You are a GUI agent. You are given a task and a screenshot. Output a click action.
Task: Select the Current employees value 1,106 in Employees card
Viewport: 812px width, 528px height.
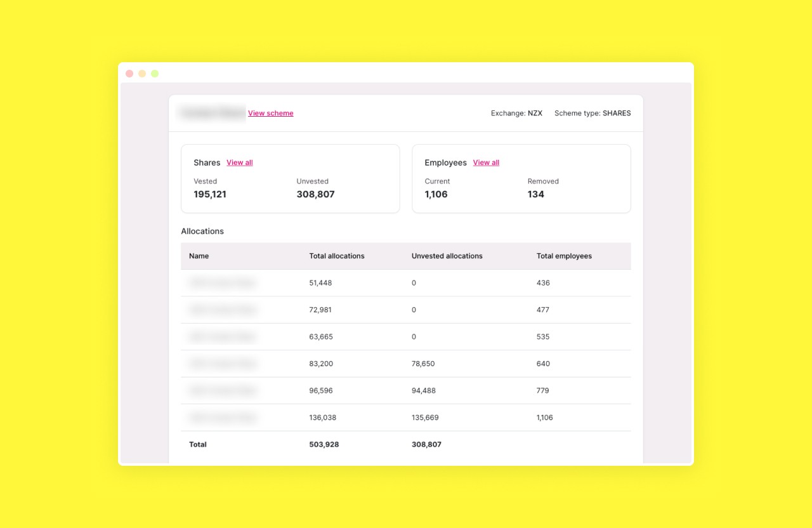[x=436, y=194]
